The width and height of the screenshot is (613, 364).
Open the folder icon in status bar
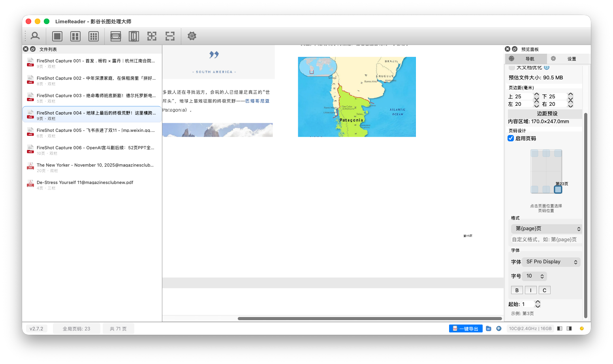[489, 328]
